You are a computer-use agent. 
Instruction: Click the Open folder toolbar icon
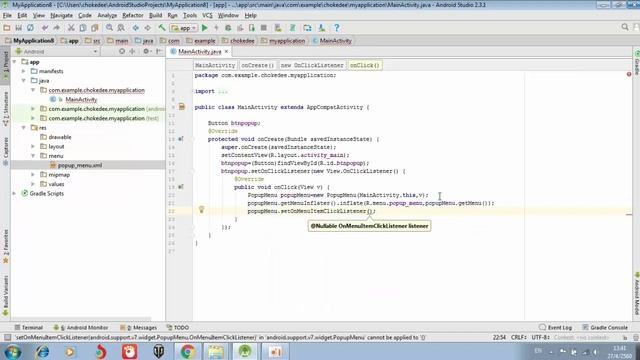[x=7, y=28]
